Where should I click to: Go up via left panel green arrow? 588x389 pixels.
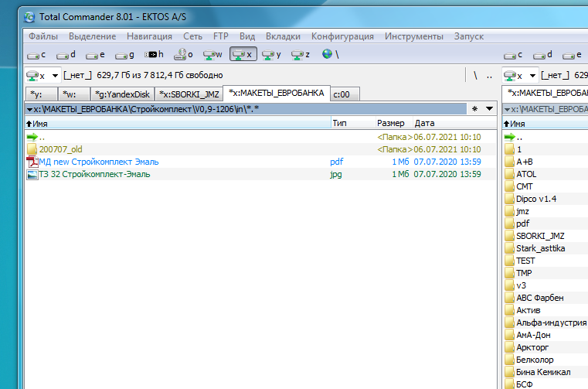[32, 137]
